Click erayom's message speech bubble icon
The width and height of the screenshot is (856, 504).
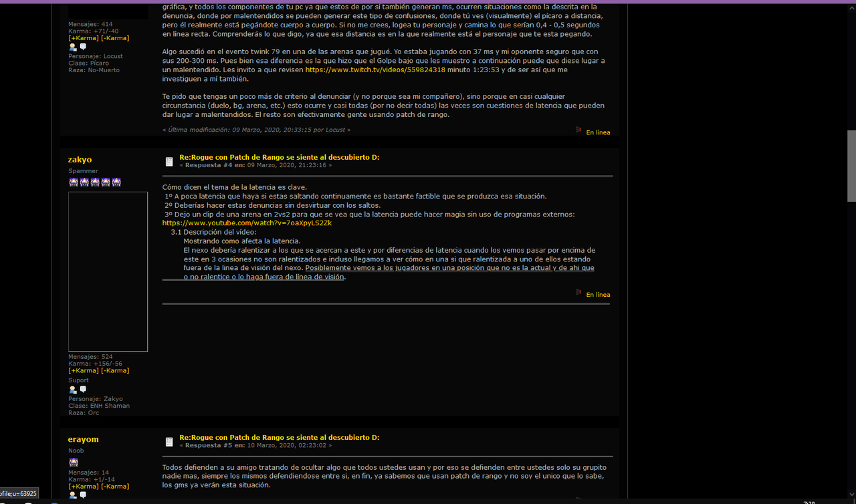click(83, 495)
